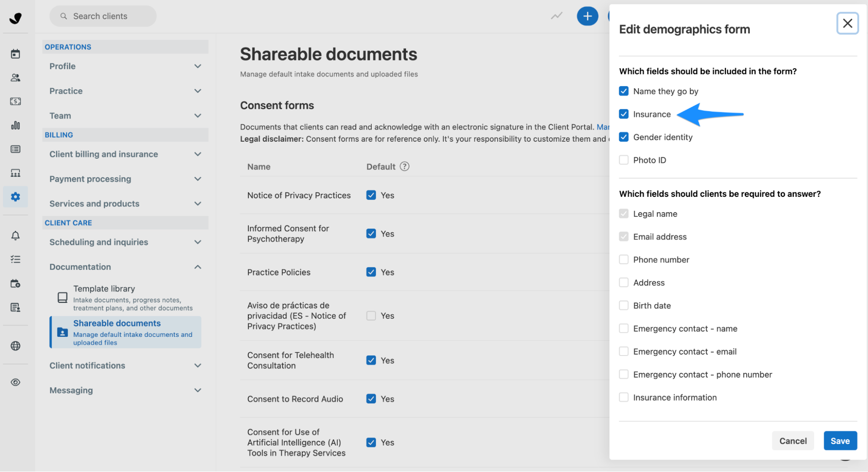This screenshot has width=868, height=472.
Task: Open the checklist tasks icon in the sidebar
Action: (15, 259)
